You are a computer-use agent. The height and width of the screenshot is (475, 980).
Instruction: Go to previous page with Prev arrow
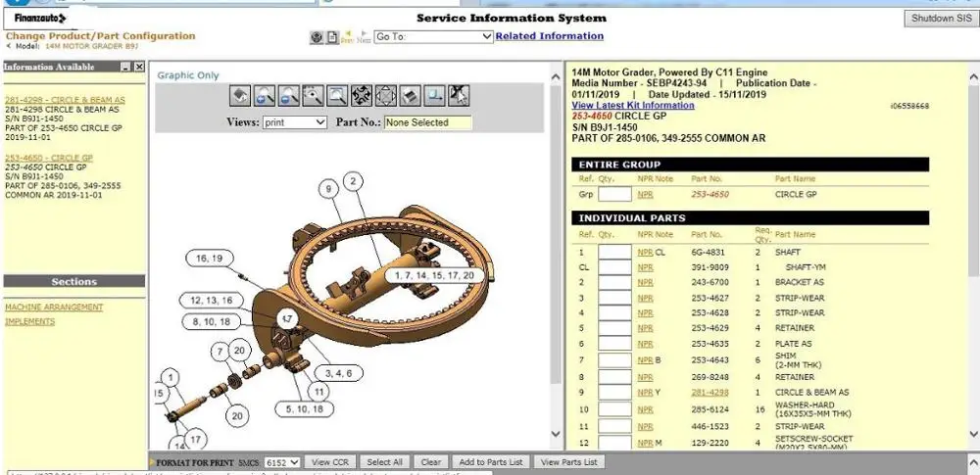coord(348,37)
